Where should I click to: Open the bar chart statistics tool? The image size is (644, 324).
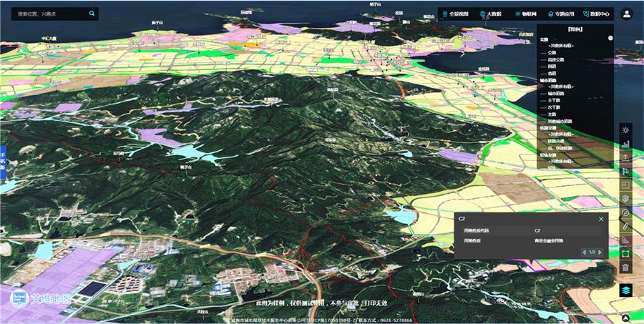[x=625, y=144]
